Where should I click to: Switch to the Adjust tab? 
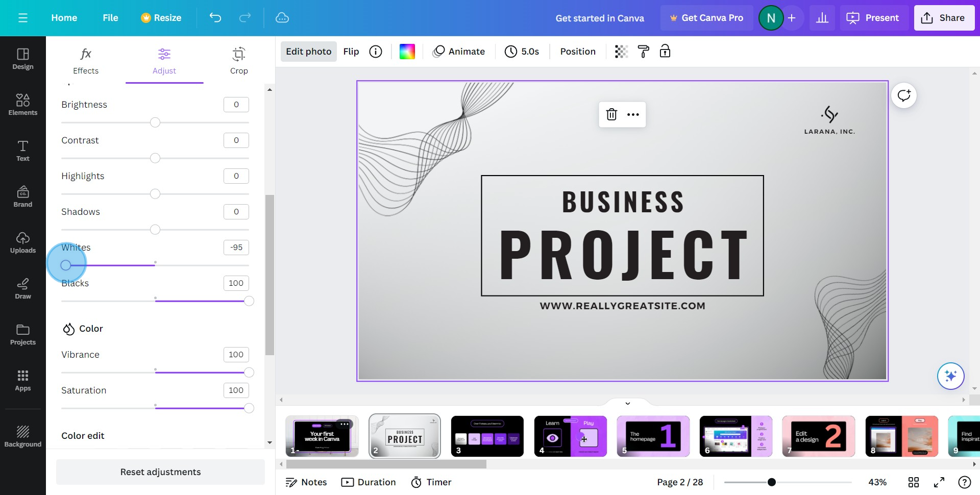tap(164, 61)
